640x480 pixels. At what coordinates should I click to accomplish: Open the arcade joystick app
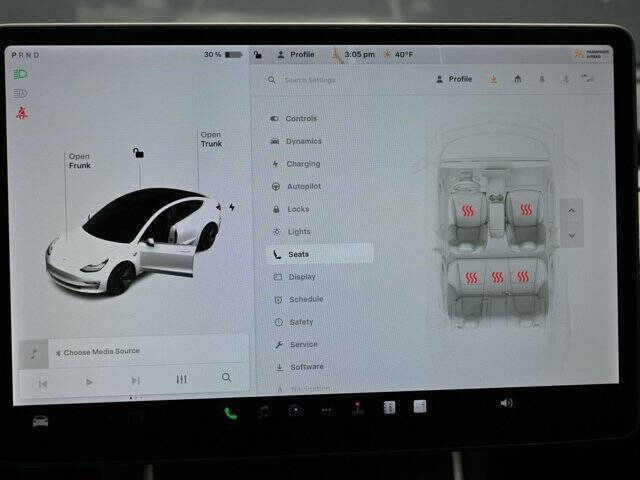coord(358,409)
